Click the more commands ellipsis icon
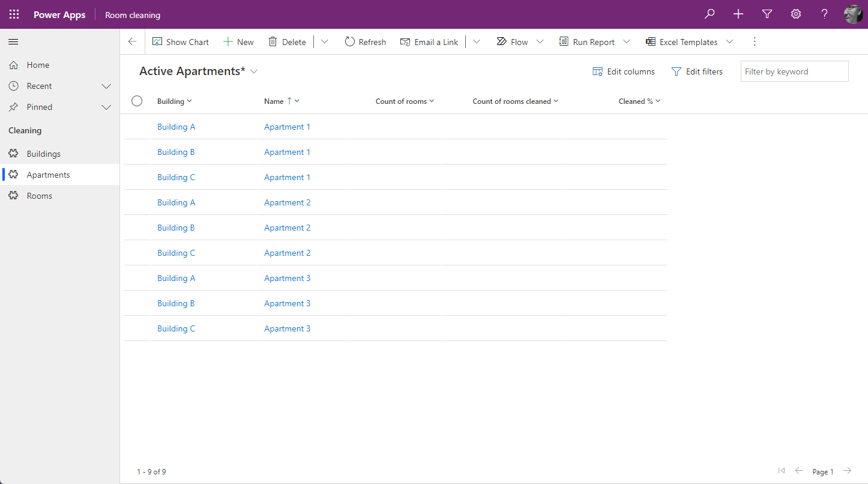The width and height of the screenshot is (868, 484). pyautogui.click(x=755, y=42)
